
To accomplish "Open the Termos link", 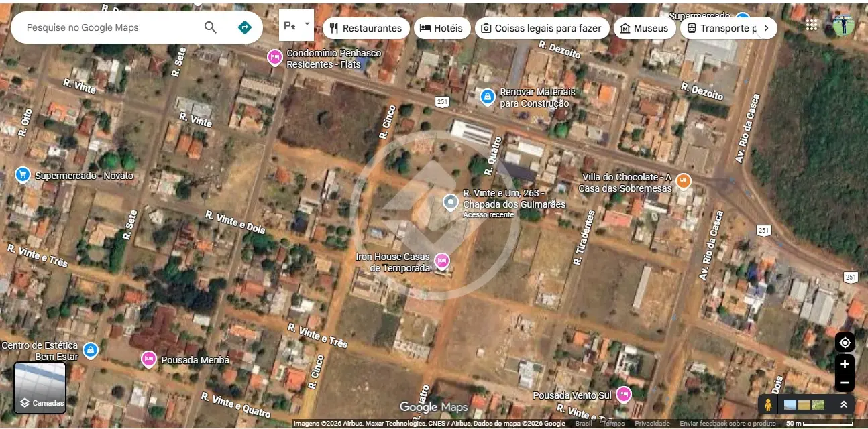I will tap(613, 424).
